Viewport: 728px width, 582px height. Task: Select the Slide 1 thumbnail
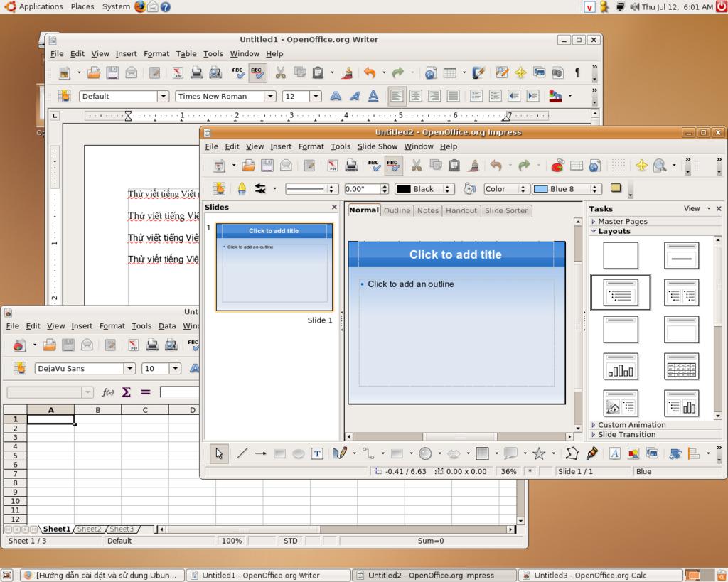274,267
